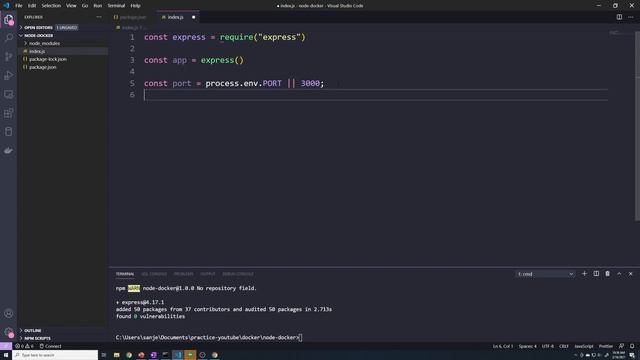Open Explorer panel more actions ellipsis

point(99,17)
